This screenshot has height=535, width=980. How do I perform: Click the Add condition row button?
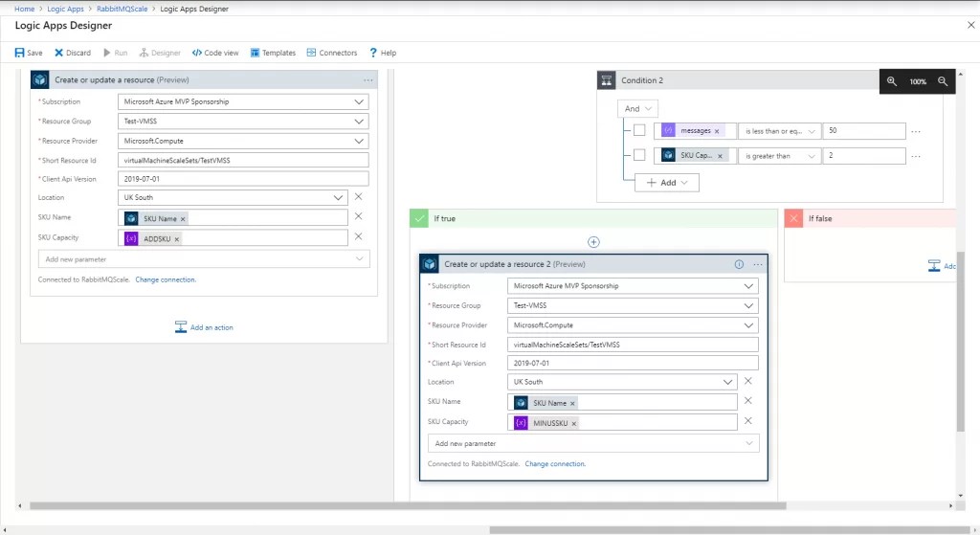(667, 183)
